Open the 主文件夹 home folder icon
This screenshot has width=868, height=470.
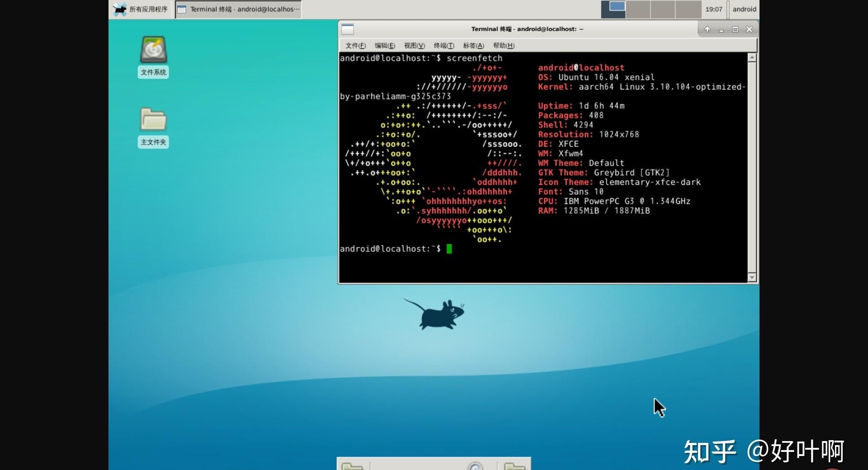(x=153, y=119)
